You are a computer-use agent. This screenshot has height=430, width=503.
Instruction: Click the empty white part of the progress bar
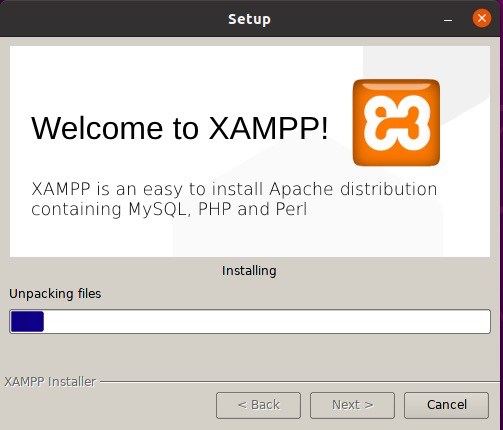click(x=267, y=321)
